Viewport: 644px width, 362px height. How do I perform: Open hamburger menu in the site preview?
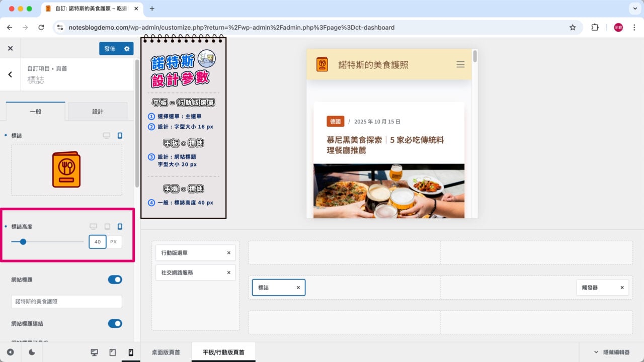click(460, 64)
